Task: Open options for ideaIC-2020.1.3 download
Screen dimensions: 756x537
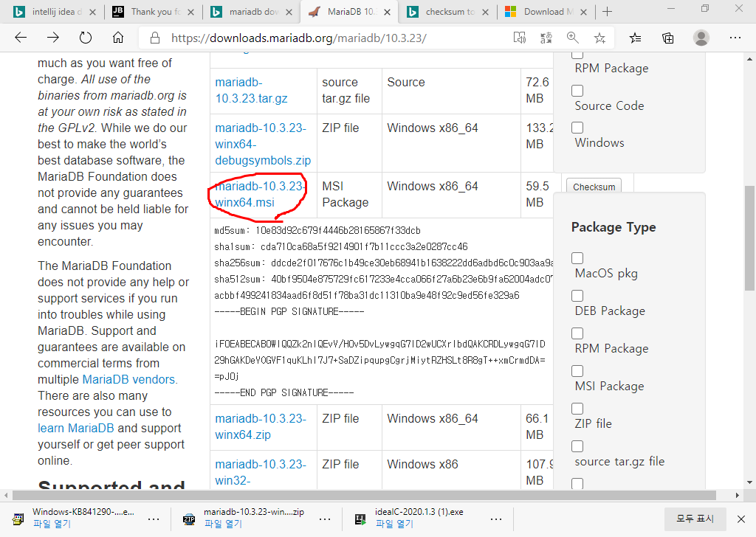Action: 496,519
